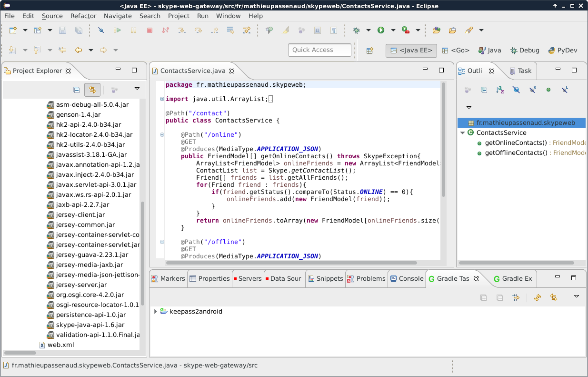
Task: Toggle Show Whitespace Characters in toolbar
Action: click(x=334, y=30)
